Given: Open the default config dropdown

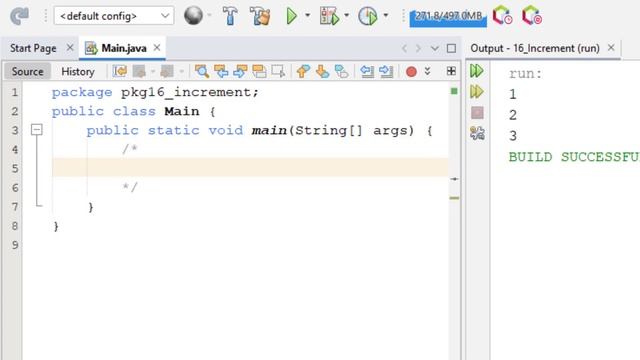Looking at the screenshot, I should [114, 16].
